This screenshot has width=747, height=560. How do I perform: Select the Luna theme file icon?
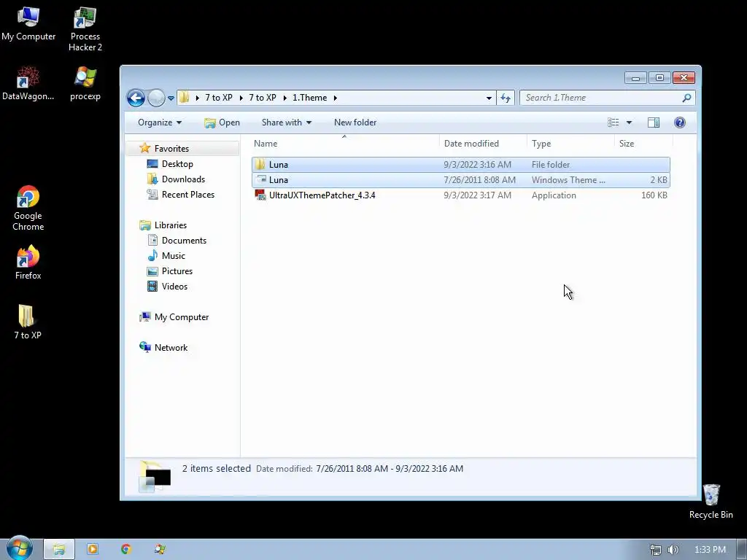(x=260, y=179)
